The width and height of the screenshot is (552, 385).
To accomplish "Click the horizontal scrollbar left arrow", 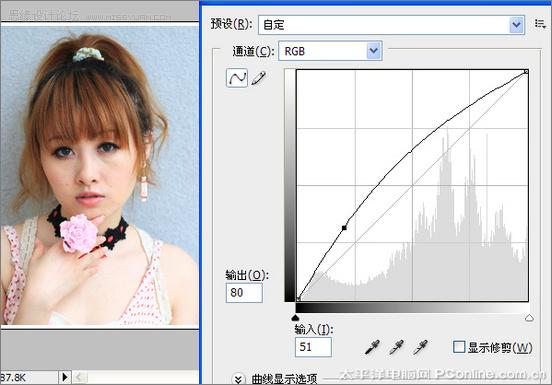I will click(x=79, y=377).
